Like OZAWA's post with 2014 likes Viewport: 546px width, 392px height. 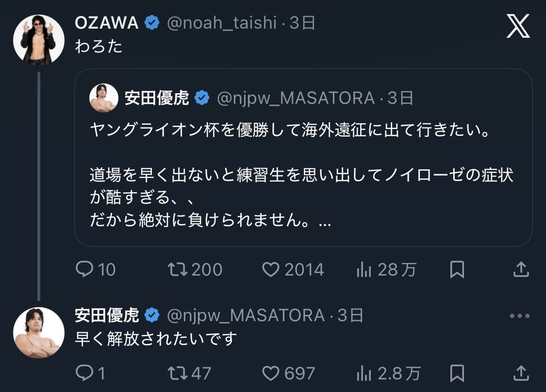click(x=271, y=269)
